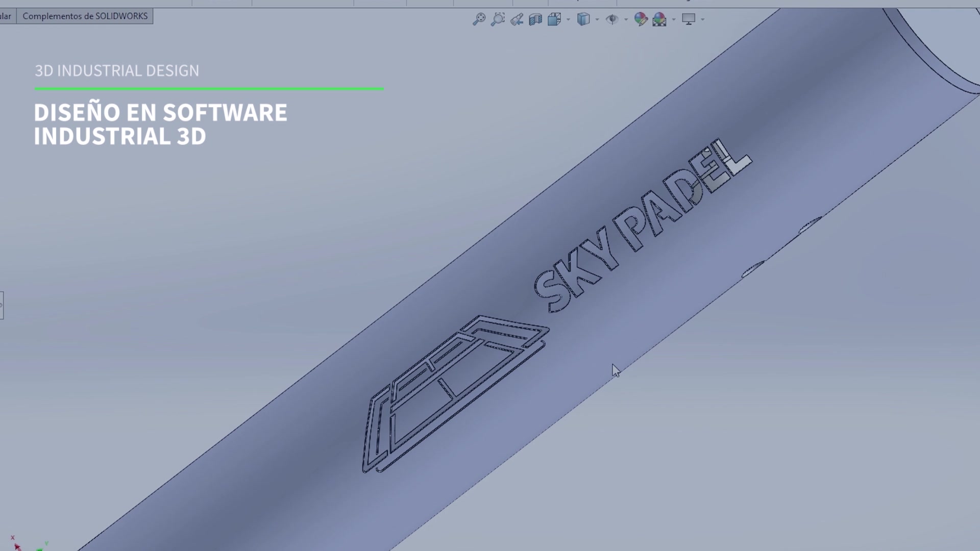This screenshot has width=980, height=551.
Task: Expand the View Orientation dropdown arrow
Action: point(568,20)
